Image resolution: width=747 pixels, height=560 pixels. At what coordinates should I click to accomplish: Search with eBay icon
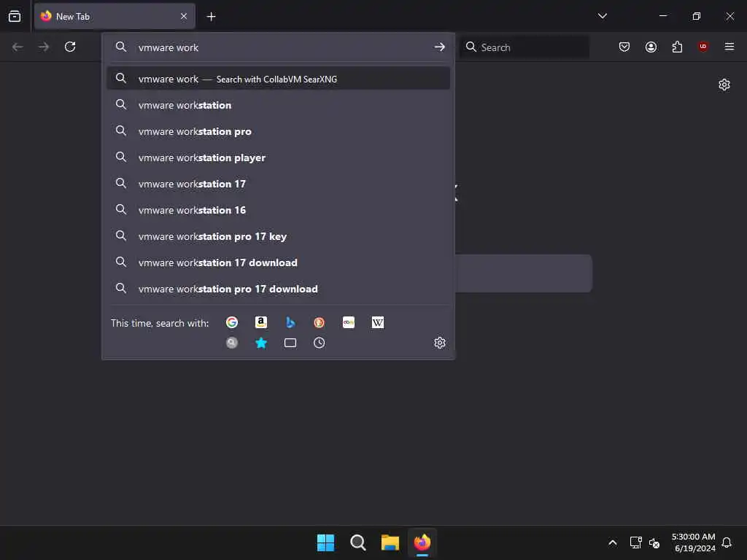pos(349,322)
